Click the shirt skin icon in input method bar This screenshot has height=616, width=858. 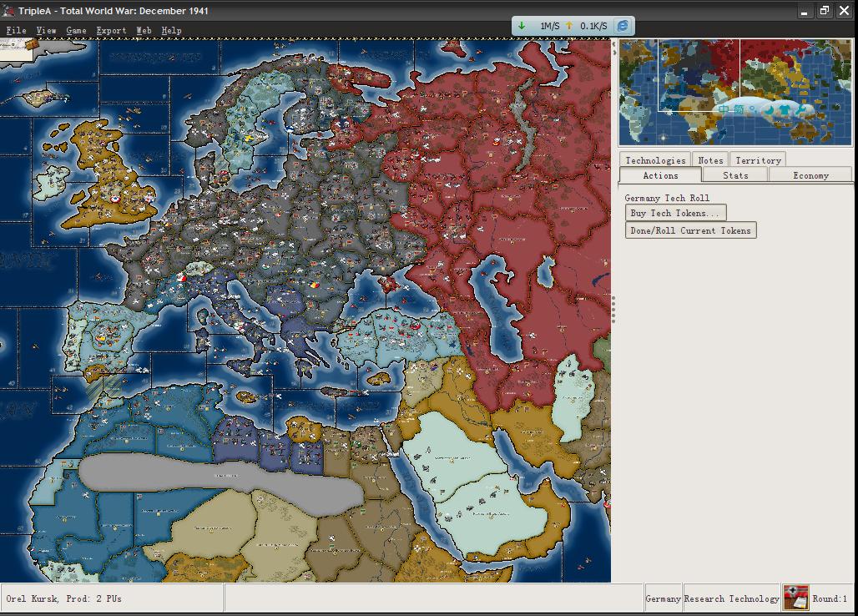(x=785, y=109)
